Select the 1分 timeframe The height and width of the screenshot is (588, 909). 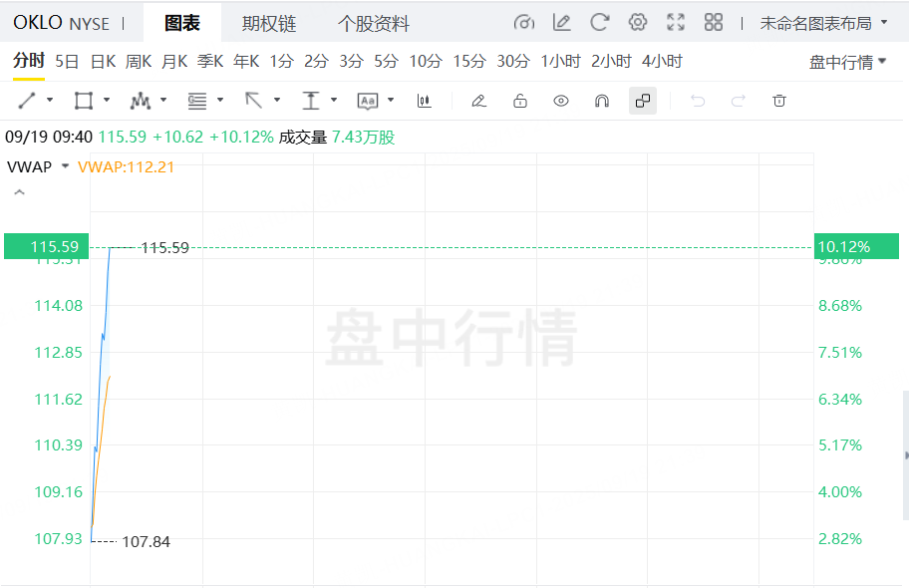pyautogui.click(x=282, y=61)
